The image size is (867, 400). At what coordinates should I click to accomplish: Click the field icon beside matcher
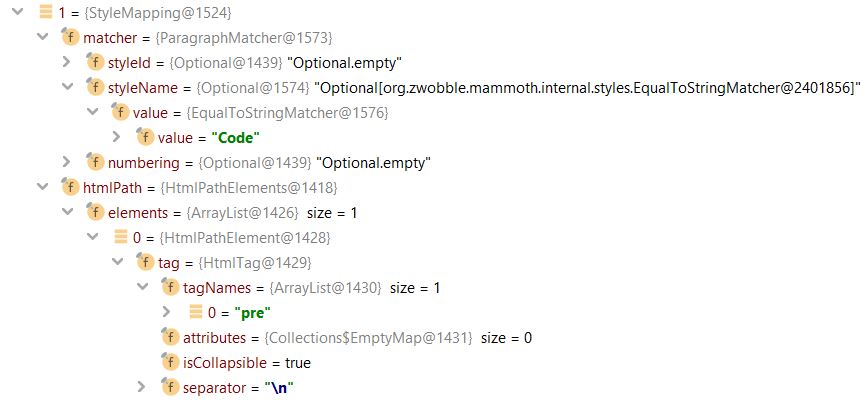pos(70,37)
